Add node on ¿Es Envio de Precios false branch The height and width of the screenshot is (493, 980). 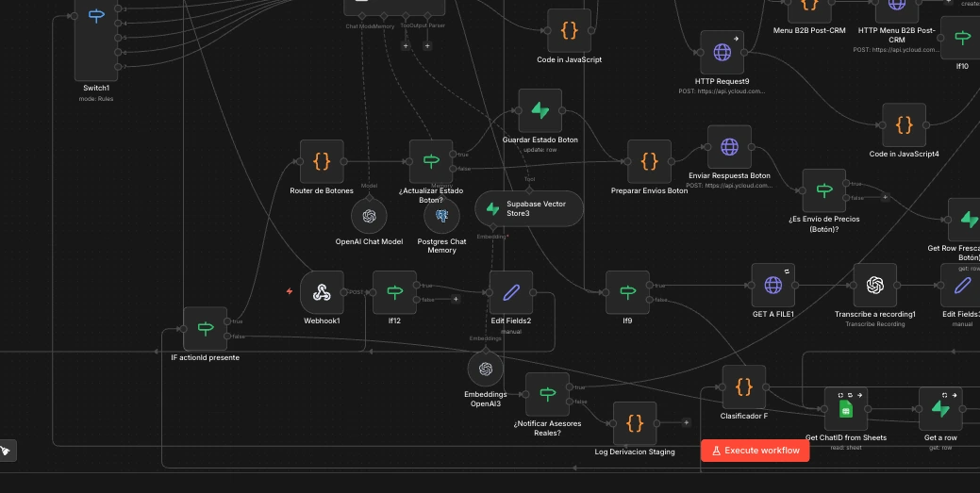point(885,197)
